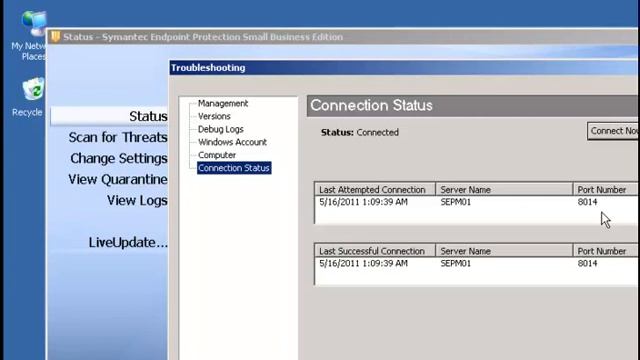The image size is (640, 360).
Task: Select SEPM01 in last successful connection row
Action: coord(456,263)
